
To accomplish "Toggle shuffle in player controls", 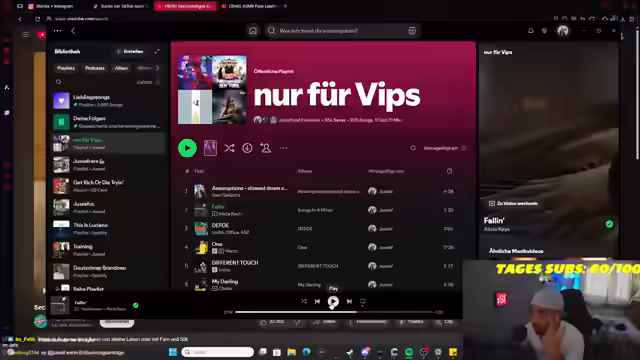I will (x=304, y=301).
